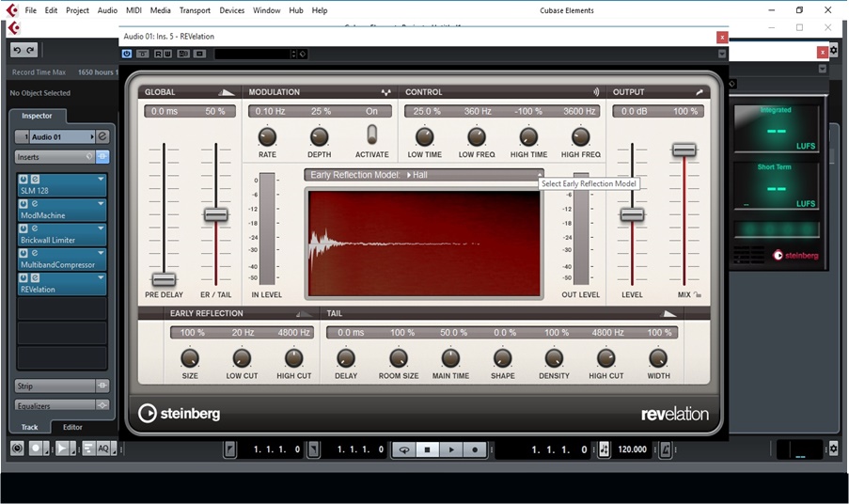
Task: Toggle the modulation ACTIVATE switch
Action: pyautogui.click(x=372, y=134)
